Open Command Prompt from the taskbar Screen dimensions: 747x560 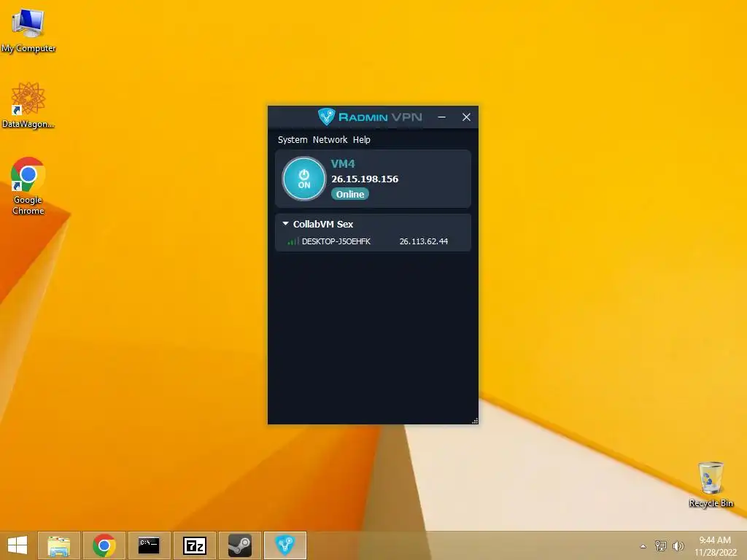[x=149, y=545]
